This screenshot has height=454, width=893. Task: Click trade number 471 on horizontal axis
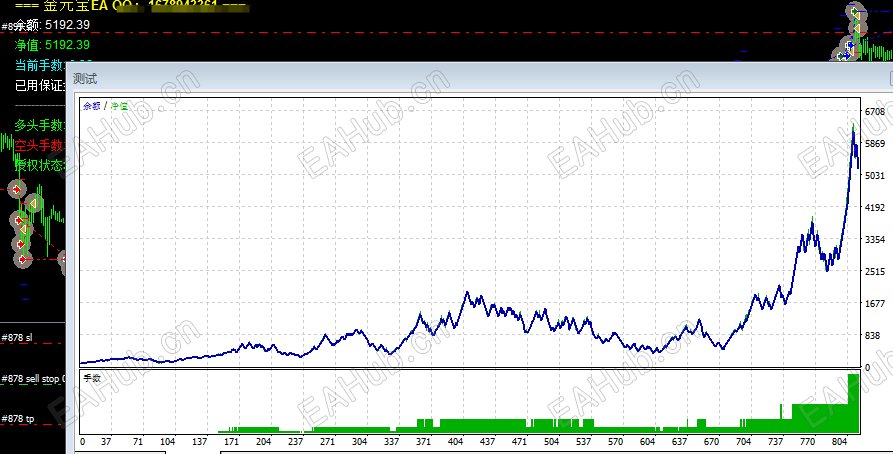click(x=519, y=441)
